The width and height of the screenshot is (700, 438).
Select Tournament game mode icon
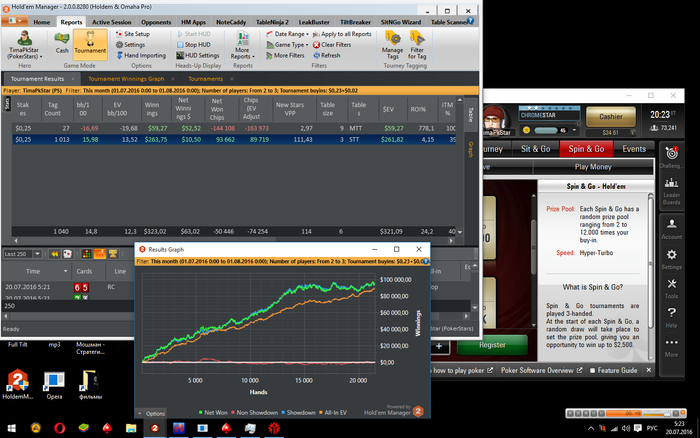click(x=90, y=43)
